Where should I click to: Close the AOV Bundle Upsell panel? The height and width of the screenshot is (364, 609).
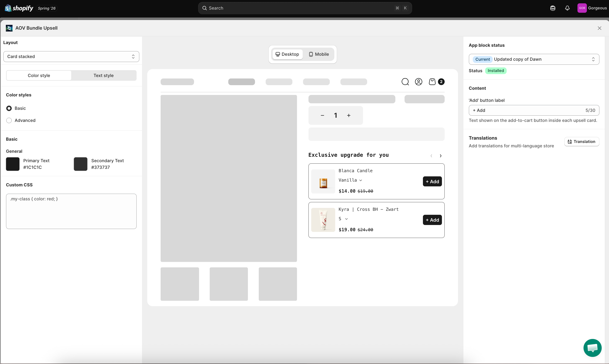[599, 28]
